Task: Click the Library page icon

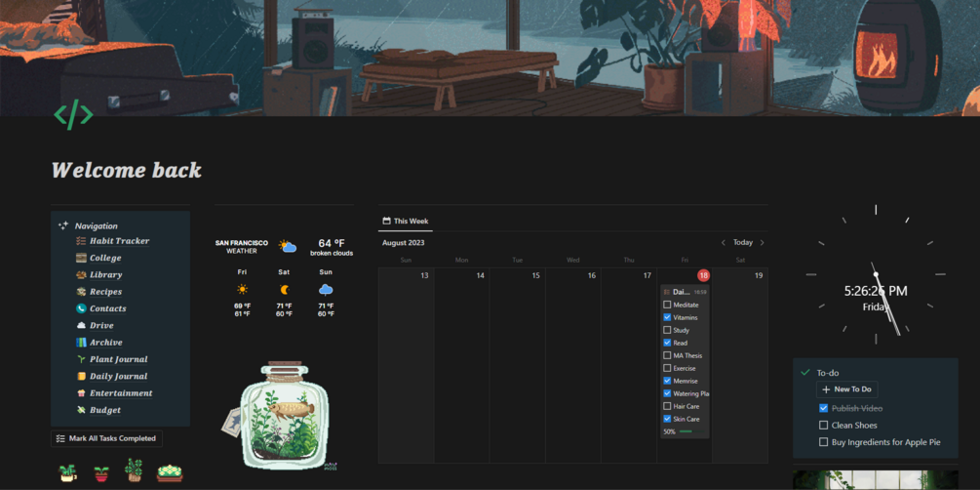Action: click(x=81, y=274)
